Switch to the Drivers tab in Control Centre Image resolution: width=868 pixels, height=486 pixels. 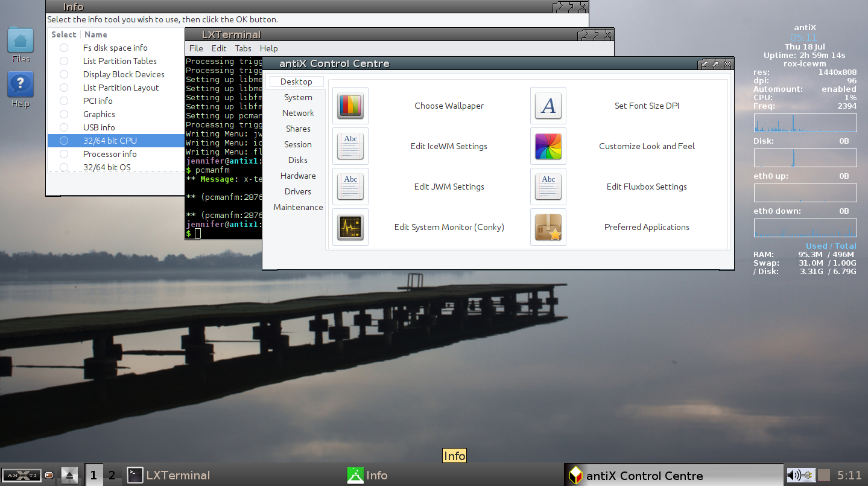tap(298, 191)
